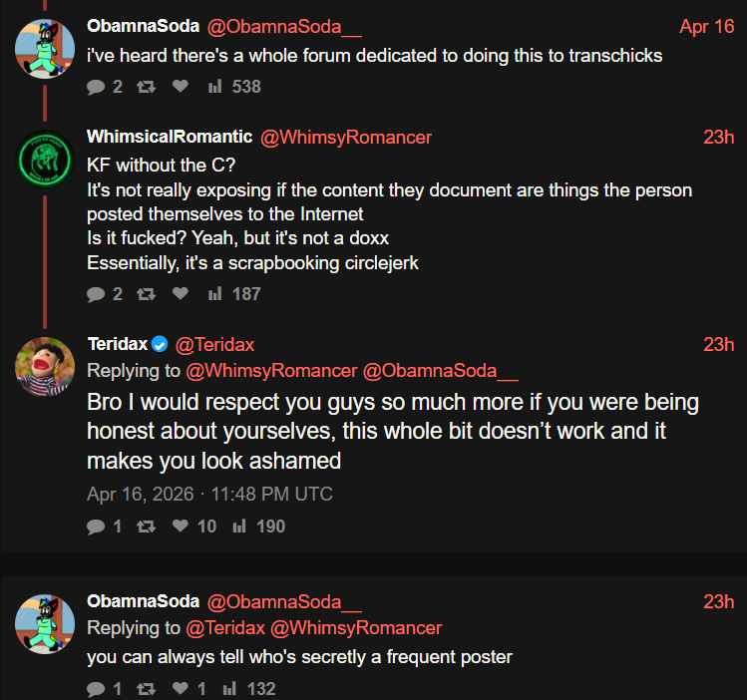747x700 pixels.
Task: Retweet ObamnaSoda's post about a whole forum
Action: 146,87
